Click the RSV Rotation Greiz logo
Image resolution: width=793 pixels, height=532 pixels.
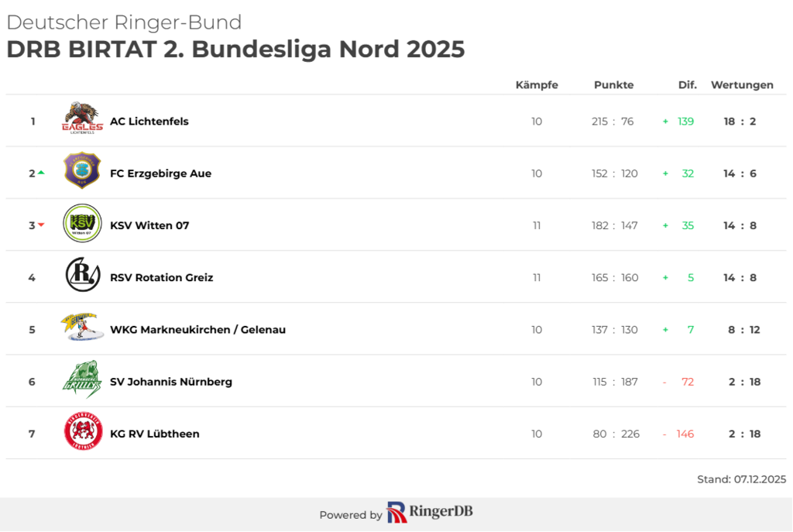tap(82, 276)
